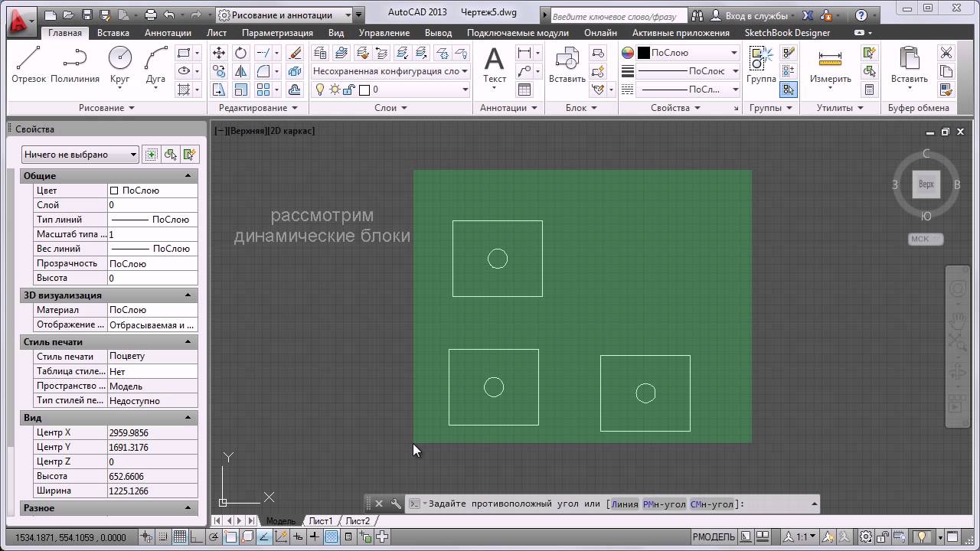Click the СМн-угол command line option

pos(712,504)
